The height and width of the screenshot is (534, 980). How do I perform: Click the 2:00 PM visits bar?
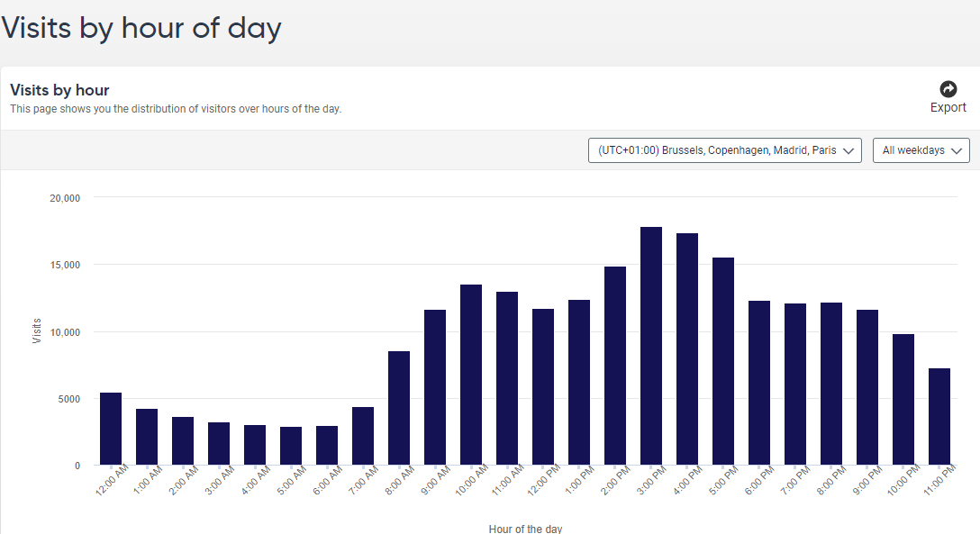(x=615, y=367)
